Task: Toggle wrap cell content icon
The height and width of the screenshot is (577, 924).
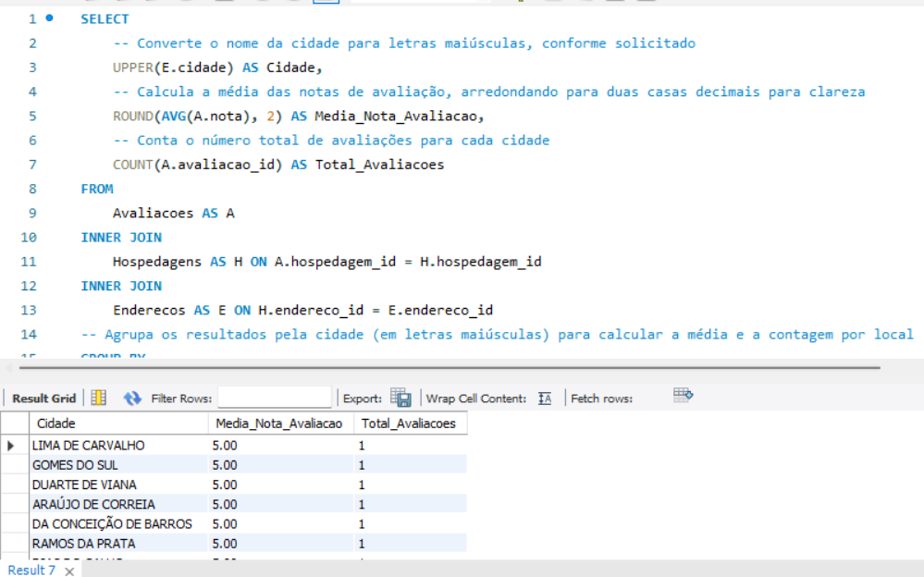Action: pyautogui.click(x=545, y=399)
